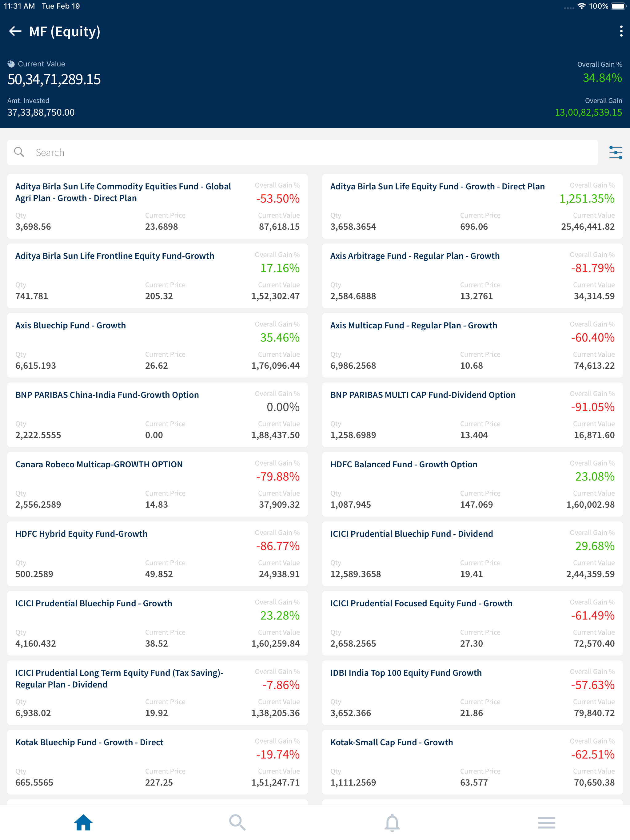
Task: Tap the battery status indicator
Action: point(618,6)
